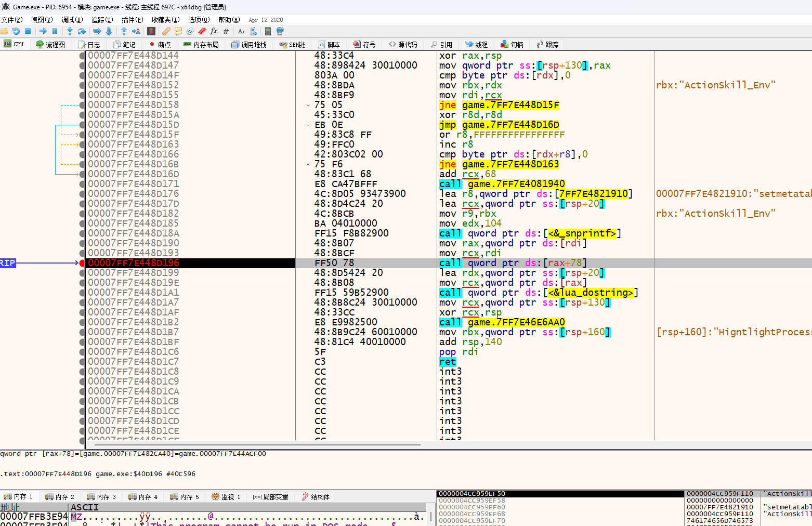Screen dimensions: 812x526
Task: Click the blue run arrow icon
Action: coord(44,32)
